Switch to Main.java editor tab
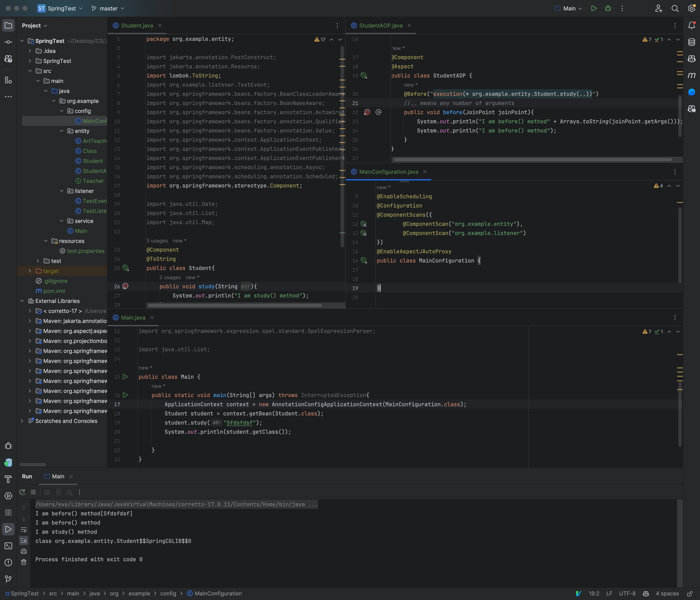This screenshot has width=700, height=600. click(x=133, y=317)
